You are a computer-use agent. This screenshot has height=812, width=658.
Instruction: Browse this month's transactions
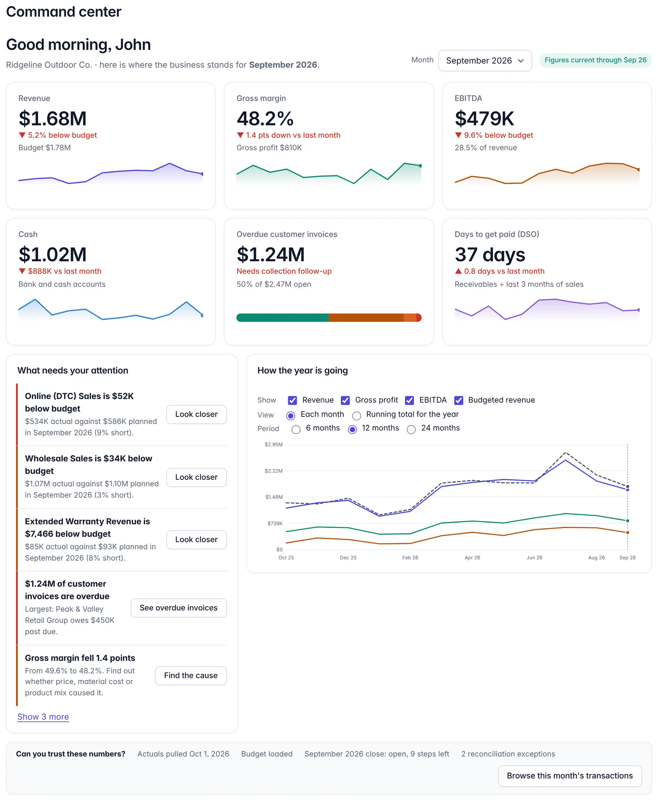pos(570,776)
